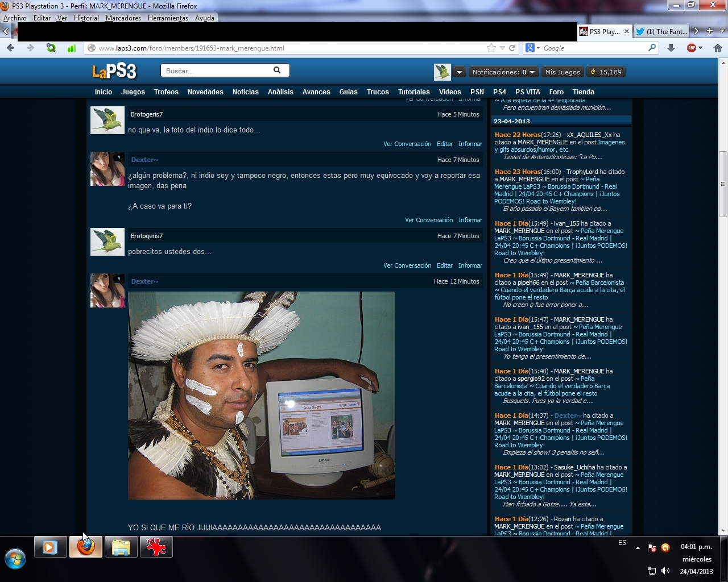The image size is (728, 582).
Task: Click Dexter's avatar beside '¿algún problema?' message
Action: click(107, 169)
